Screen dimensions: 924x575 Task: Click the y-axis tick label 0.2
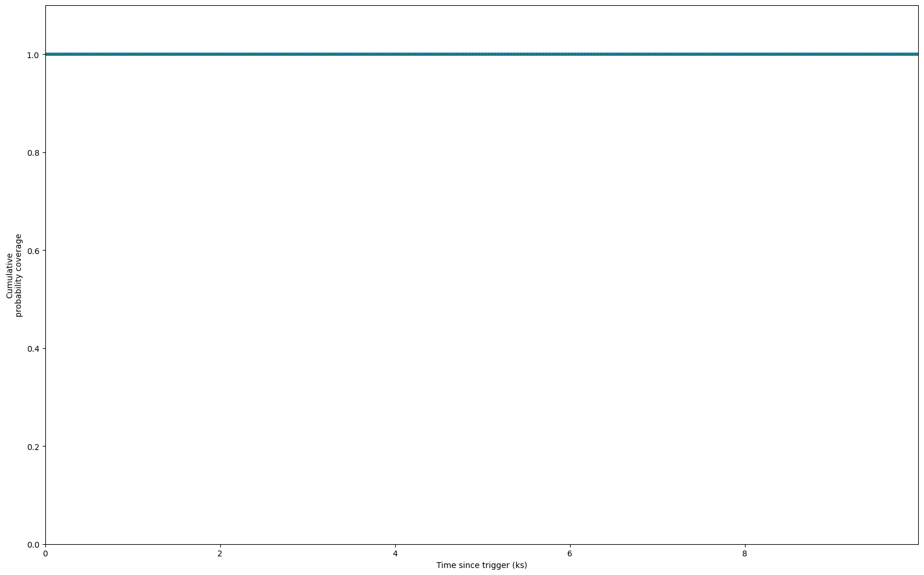[33, 447]
